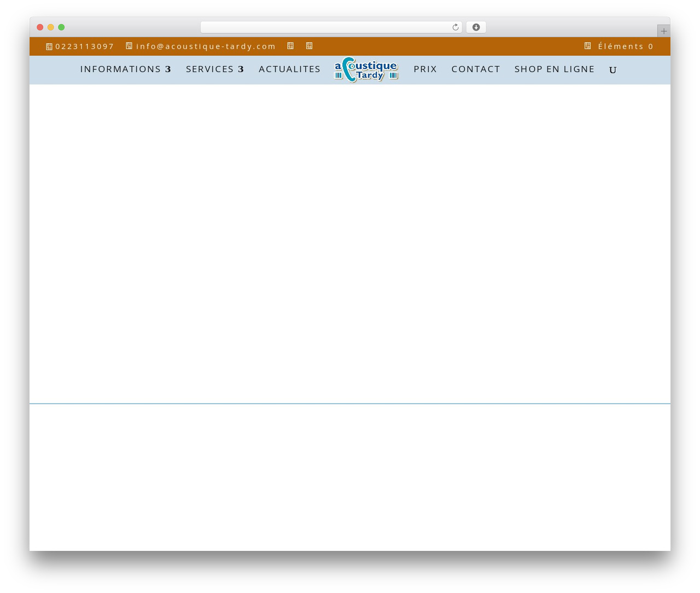Open SHOP EN LIGNE
The width and height of the screenshot is (700, 593).
pos(555,69)
